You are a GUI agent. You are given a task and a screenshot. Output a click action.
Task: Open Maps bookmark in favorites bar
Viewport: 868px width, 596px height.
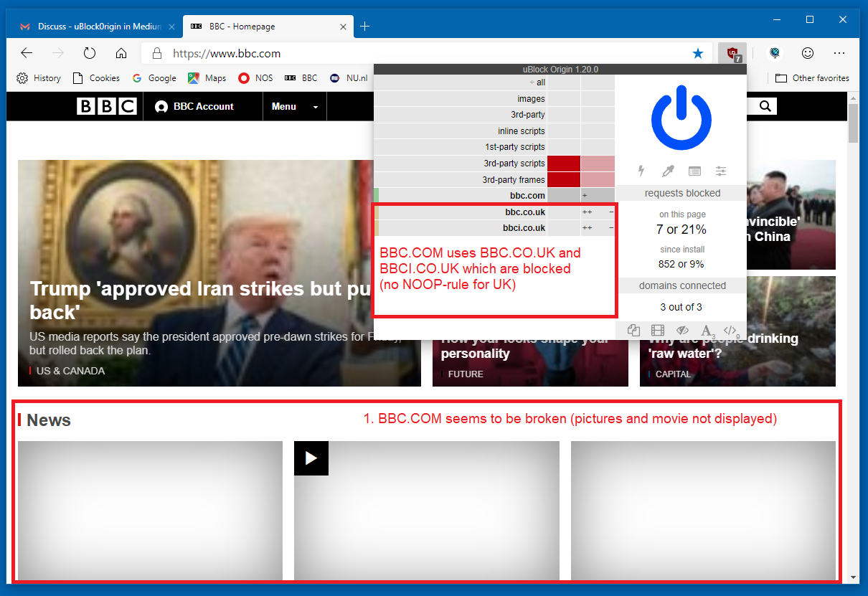(x=207, y=78)
